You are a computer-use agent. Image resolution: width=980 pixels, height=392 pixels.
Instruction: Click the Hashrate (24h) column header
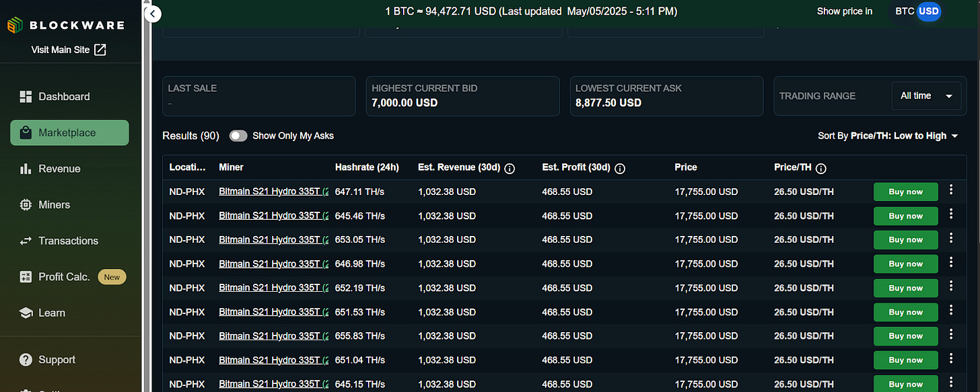[367, 167]
